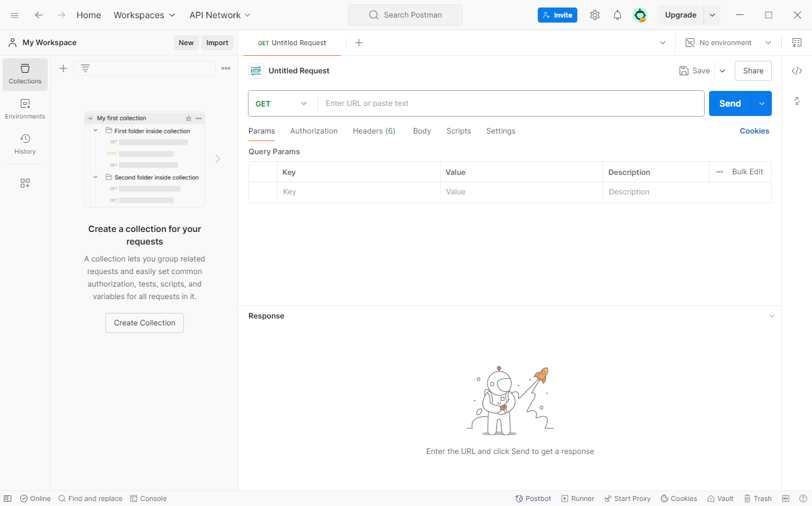This screenshot has height=506, width=812.
Task: Click the filter icon in collections search
Action: [85, 68]
